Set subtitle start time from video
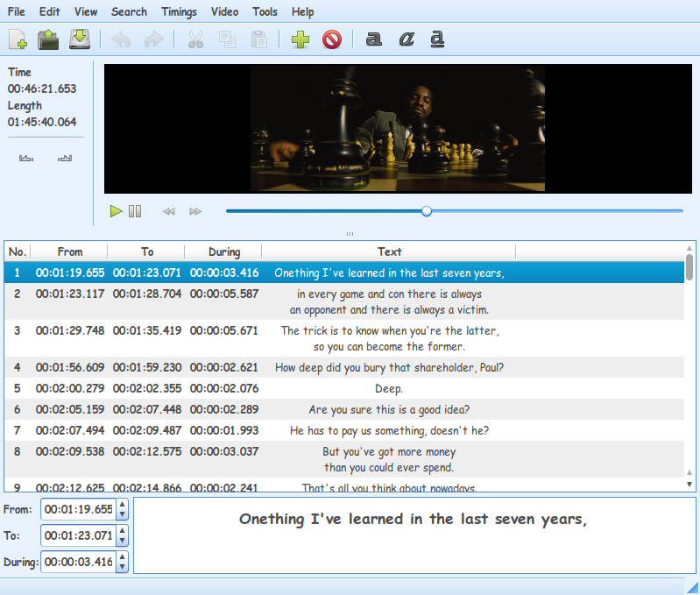Screen dimensions: 700x595 click(x=26, y=158)
